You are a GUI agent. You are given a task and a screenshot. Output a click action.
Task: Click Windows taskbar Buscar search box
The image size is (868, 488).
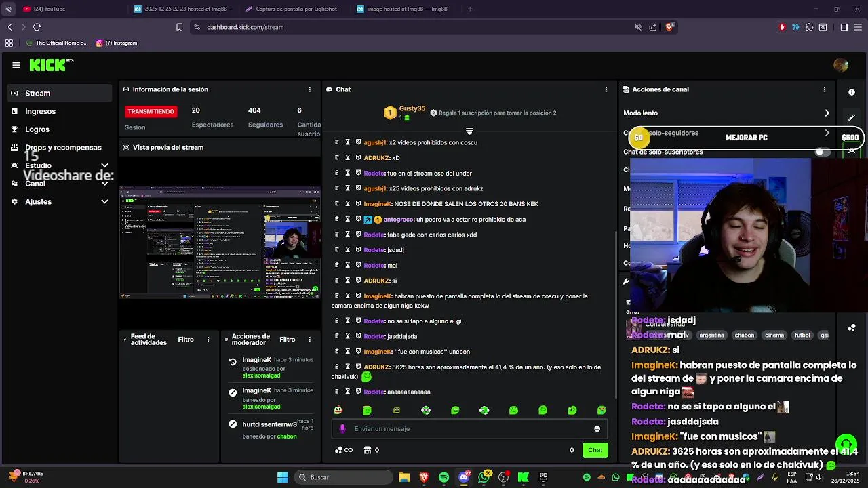point(342,477)
